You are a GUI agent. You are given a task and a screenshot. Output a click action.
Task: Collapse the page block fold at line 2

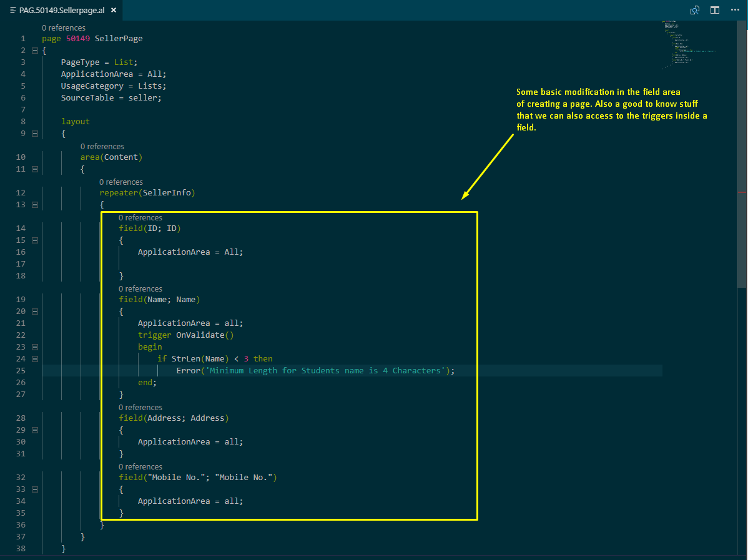[x=35, y=50]
